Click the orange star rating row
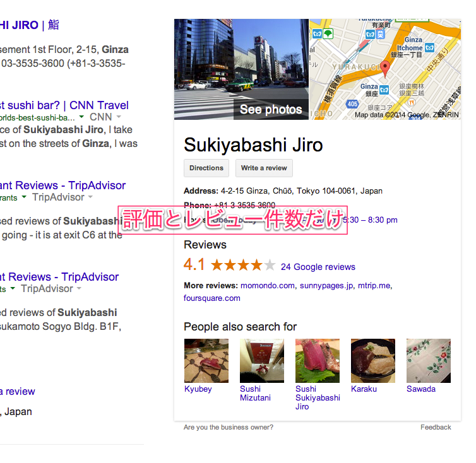 [x=243, y=265]
